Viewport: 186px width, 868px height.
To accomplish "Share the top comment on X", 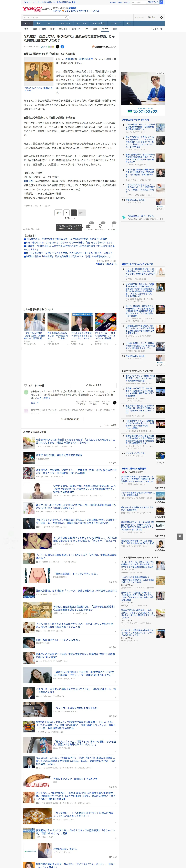I will tap(115, 403).
